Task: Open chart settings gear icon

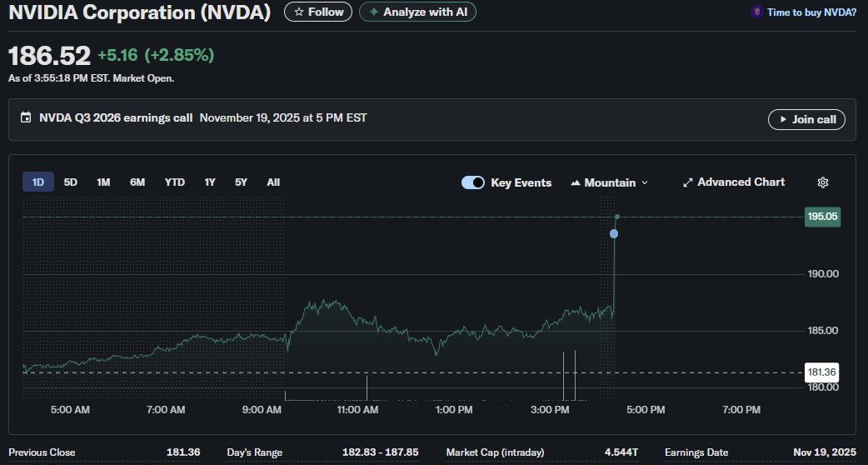Action: tap(823, 182)
